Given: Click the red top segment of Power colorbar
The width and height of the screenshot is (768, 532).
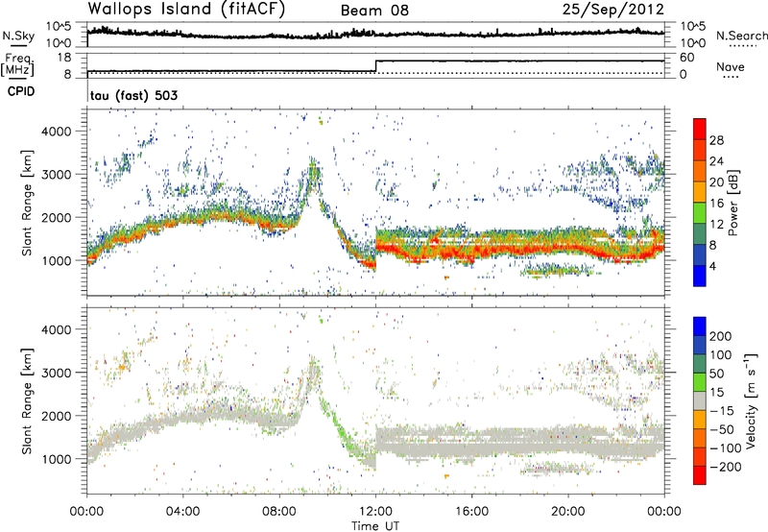Looking at the screenshot, I should pyautogui.click(x=700, y=129).
